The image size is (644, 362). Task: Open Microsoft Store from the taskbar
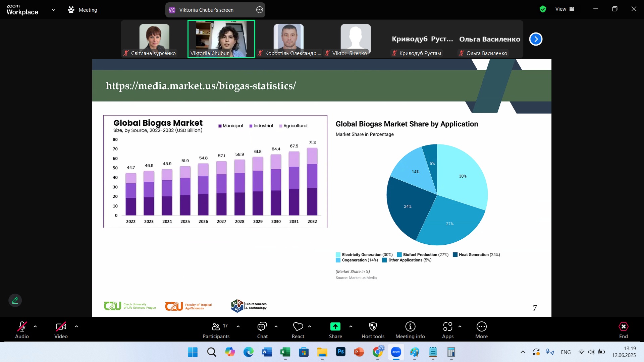(304, 352)
